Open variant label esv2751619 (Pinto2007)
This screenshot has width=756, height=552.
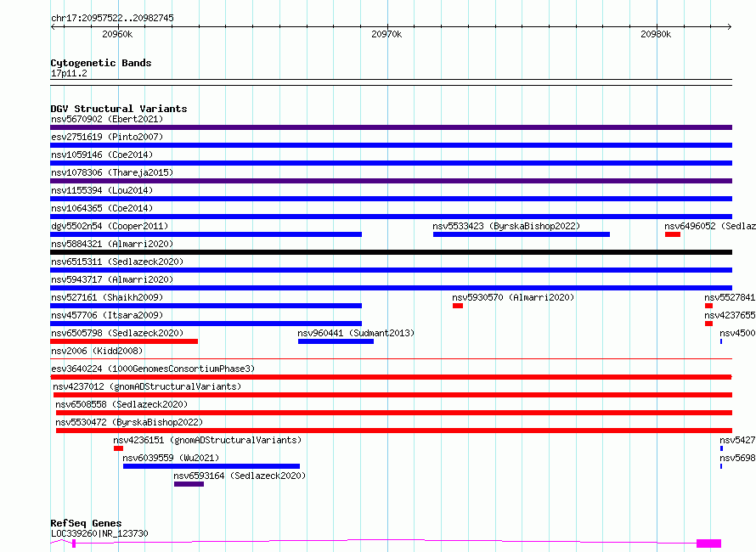(107, 137)
